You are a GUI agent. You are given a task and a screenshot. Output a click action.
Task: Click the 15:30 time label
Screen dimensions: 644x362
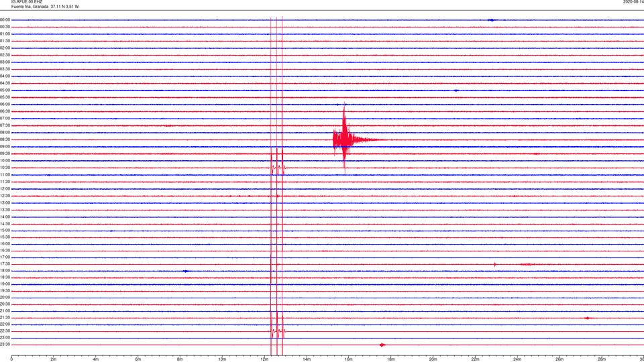point(5,237)
